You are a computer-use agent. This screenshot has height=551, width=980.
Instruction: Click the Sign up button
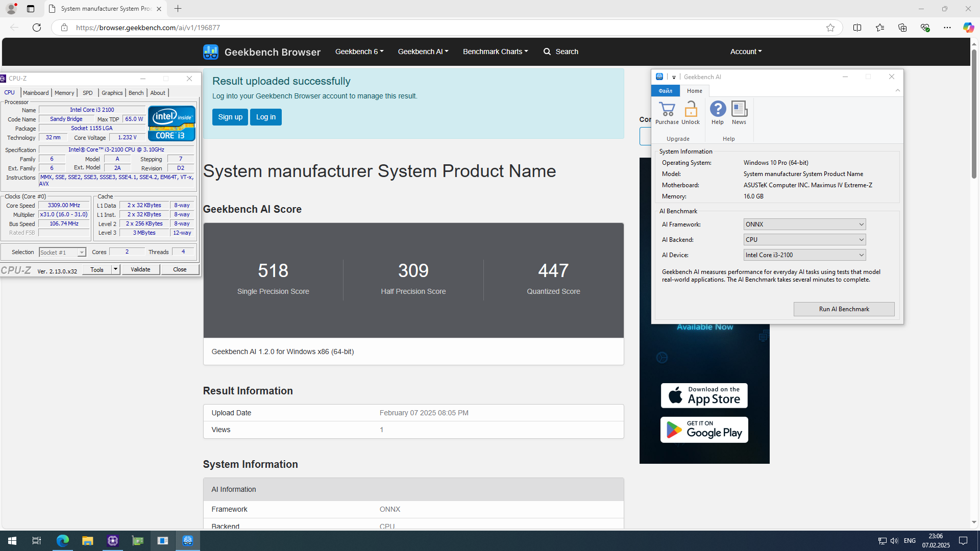coord(230,117)
